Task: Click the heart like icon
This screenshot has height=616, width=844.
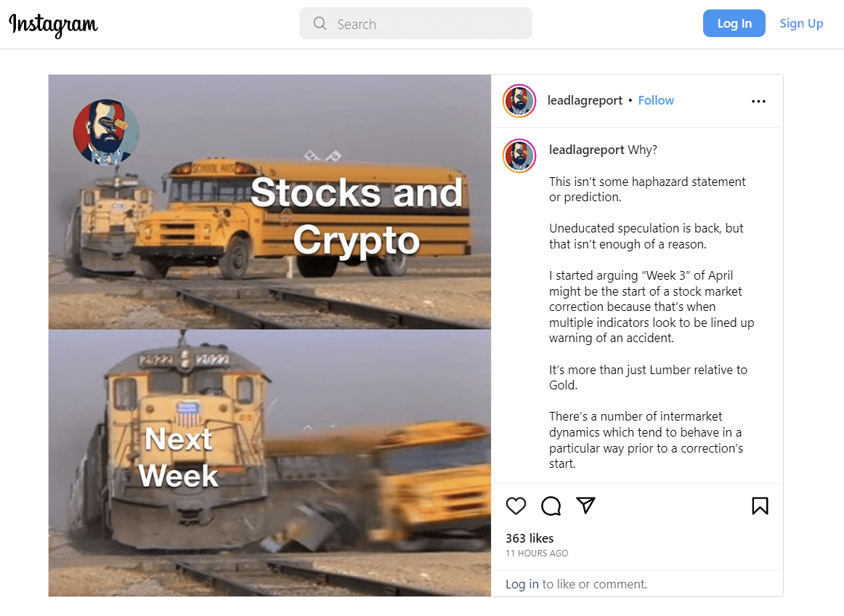Action: coord(516,506)
